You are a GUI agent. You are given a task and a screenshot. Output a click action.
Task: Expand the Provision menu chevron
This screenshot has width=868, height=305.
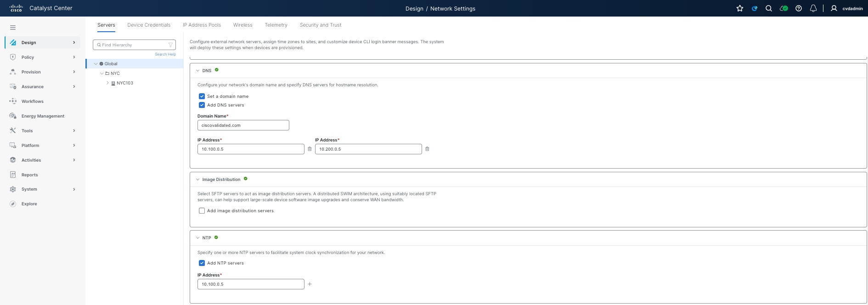click(x=74, y=72)
